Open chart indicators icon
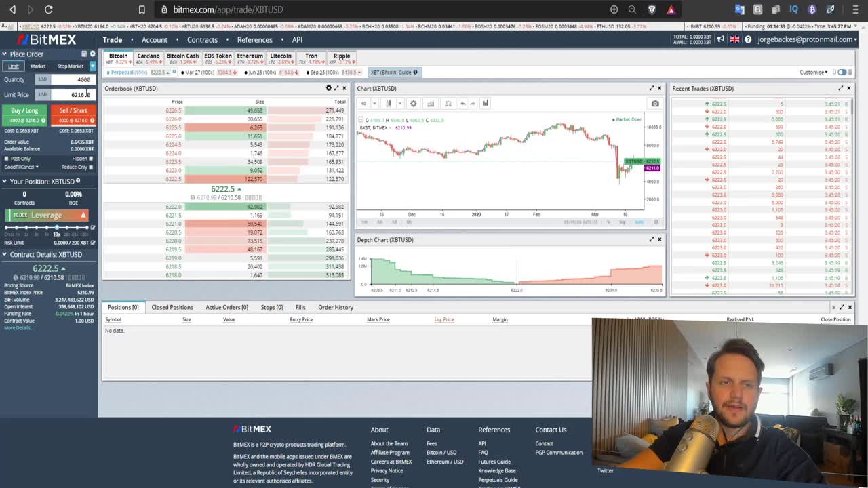The image size is (868, 488). pyautogui.click(x=430, y=103)
